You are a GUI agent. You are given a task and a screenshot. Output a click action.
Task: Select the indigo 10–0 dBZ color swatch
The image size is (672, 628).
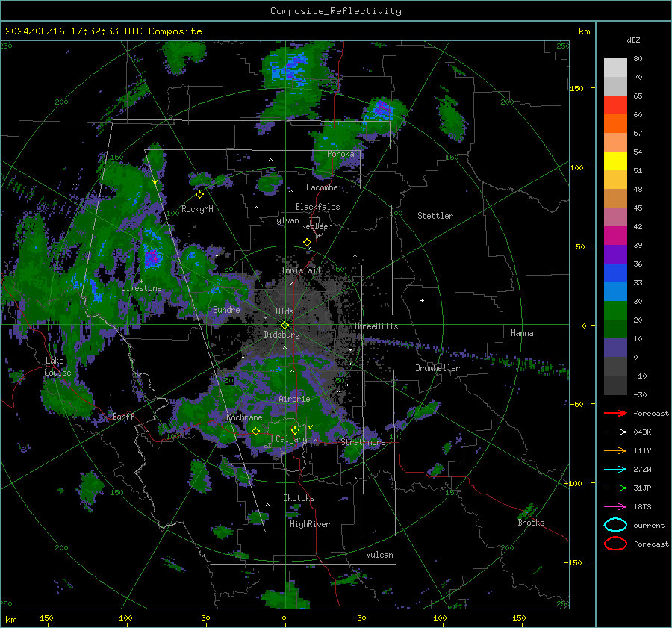coord(615,348)
